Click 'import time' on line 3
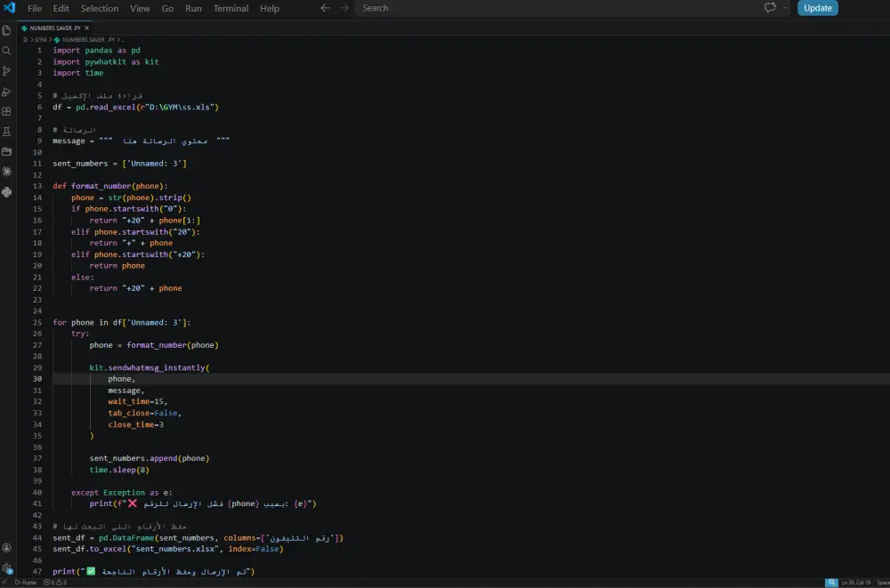 (78, 73)
